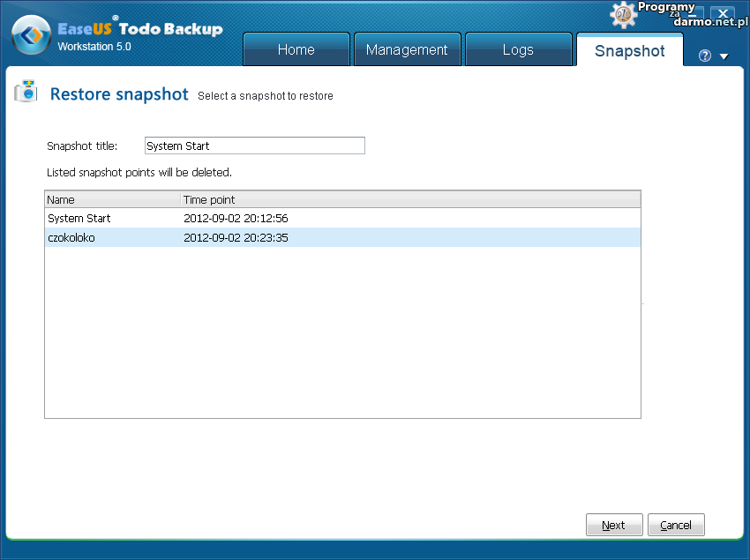Select the System Start snapshot row

click(x=79, y=218)
